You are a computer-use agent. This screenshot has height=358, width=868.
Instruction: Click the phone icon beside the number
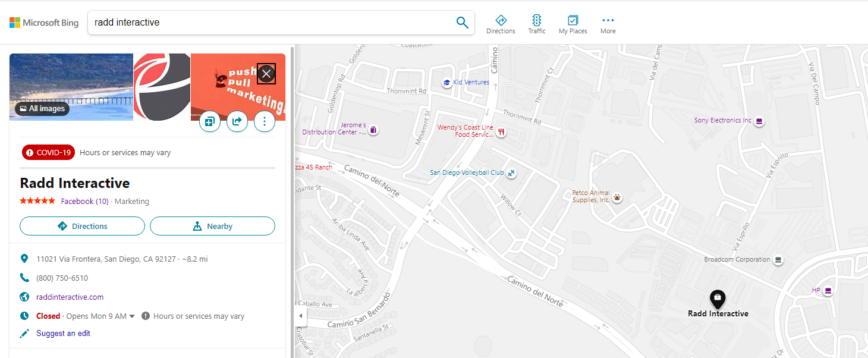pyautogui.click(x=24, y=278)
